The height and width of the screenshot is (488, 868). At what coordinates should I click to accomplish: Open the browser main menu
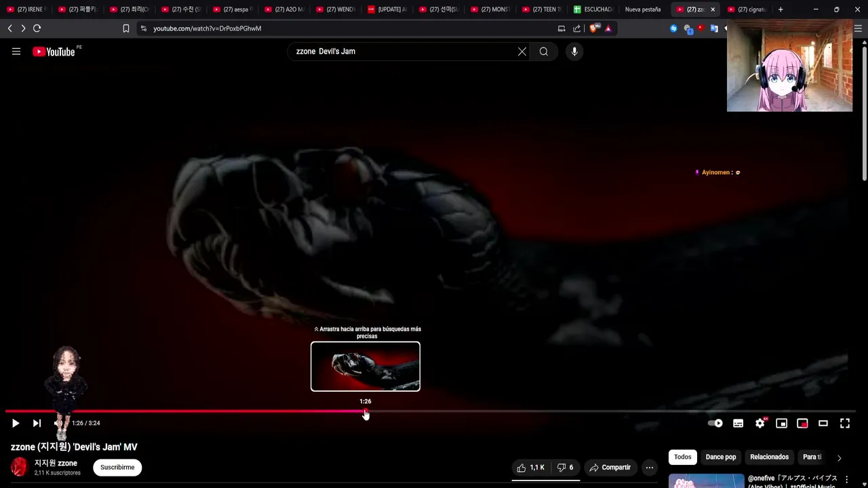[859, 28]
